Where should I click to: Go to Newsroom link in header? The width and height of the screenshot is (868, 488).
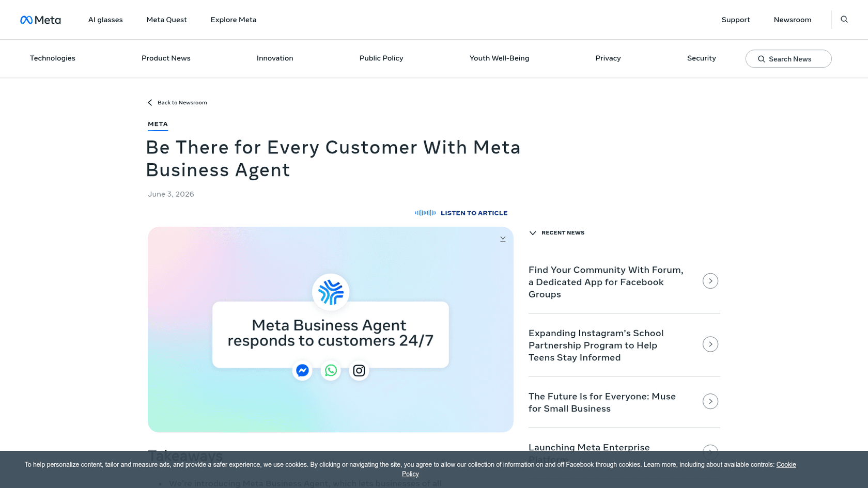793,20
